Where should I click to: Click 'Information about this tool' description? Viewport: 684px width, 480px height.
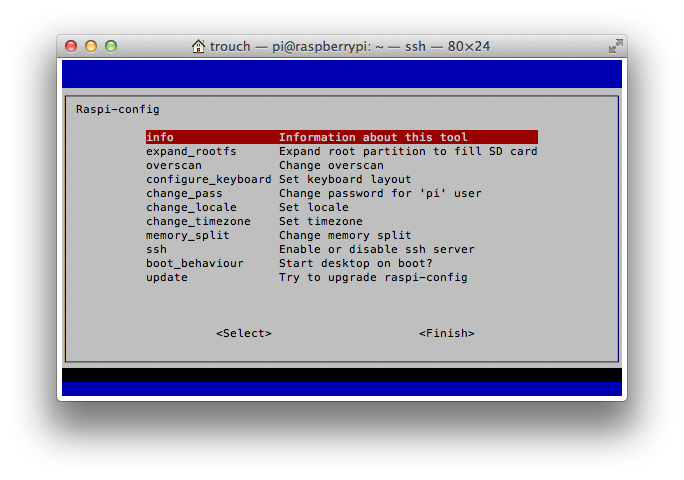(x=373, y=137)
